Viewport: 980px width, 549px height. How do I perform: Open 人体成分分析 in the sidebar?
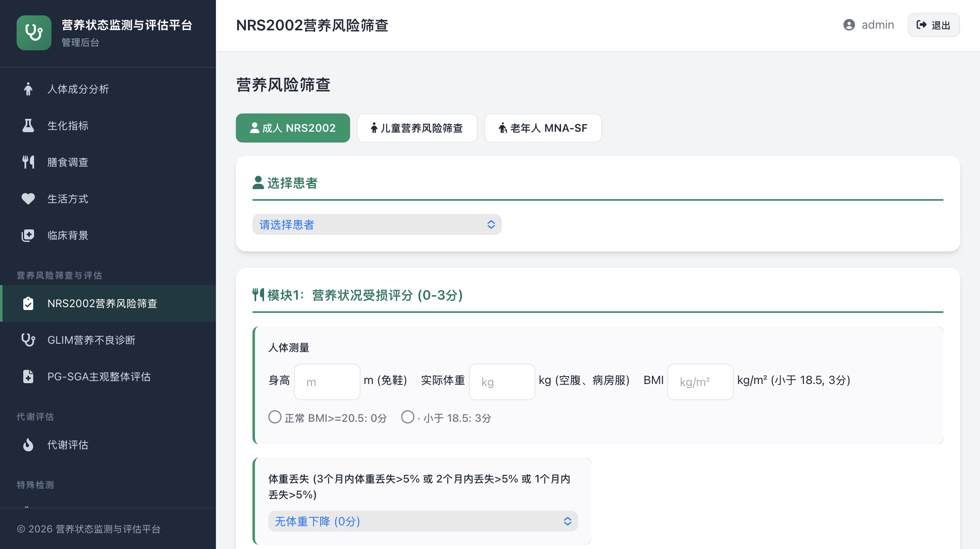[x=108, y=89]
